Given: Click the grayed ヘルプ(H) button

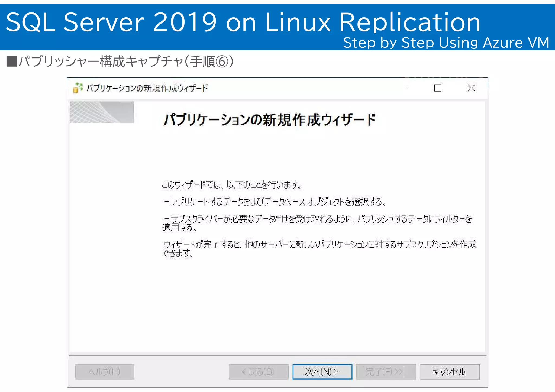Looking at the screenshot, I should pyautogui.click(x=105, y=372).
